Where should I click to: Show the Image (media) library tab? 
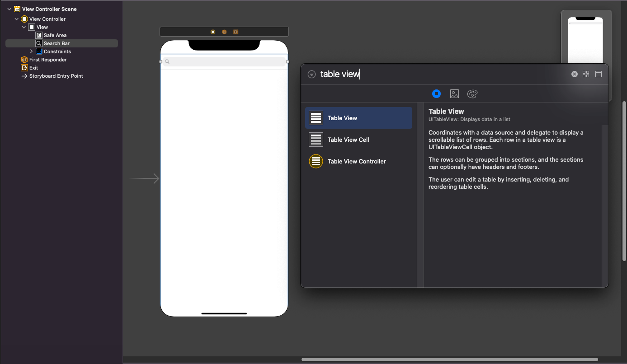click(454, 93)
